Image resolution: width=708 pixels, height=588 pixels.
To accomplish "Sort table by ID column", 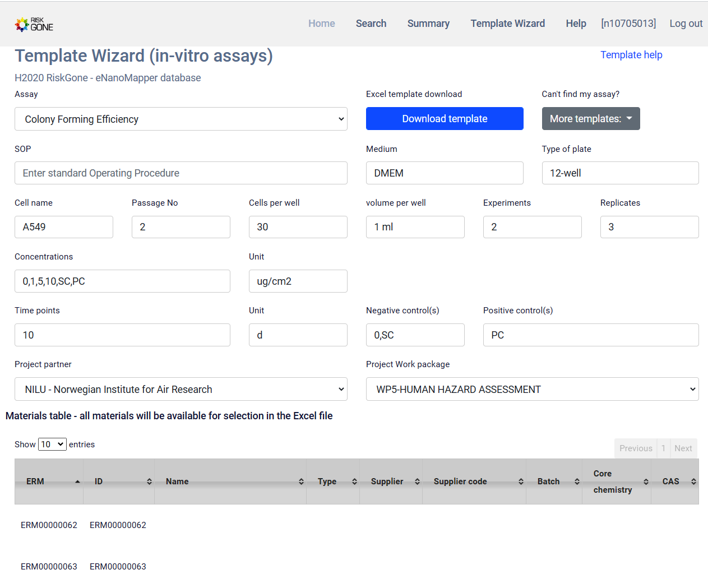I will point(118,481).
